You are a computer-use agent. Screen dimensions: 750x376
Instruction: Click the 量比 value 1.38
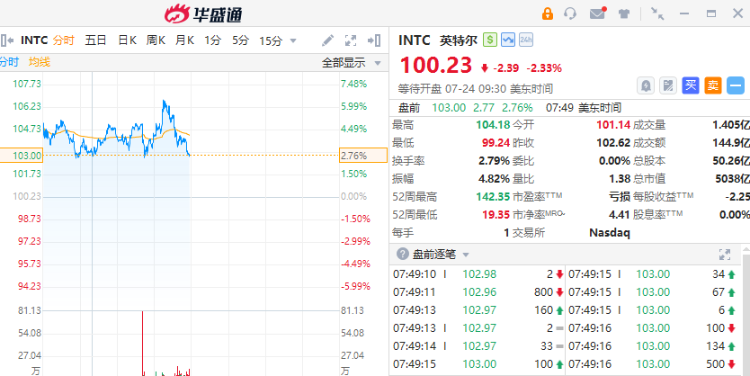(620, 179)
